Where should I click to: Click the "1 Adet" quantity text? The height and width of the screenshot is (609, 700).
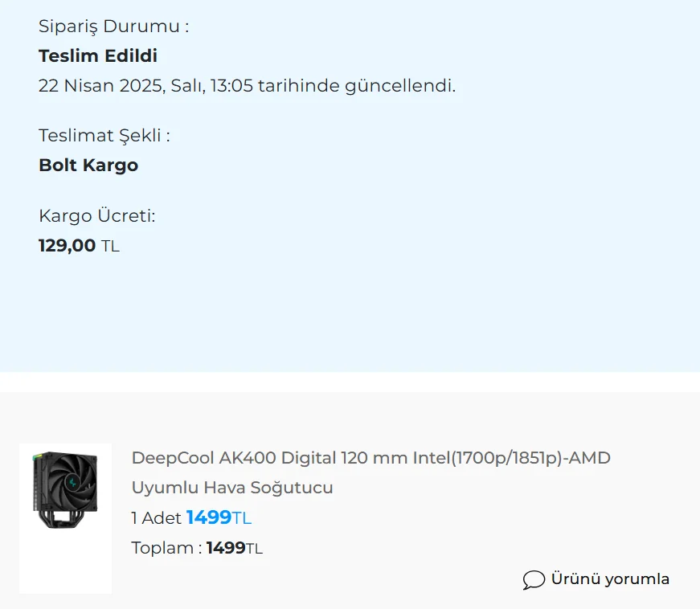(x=156, y=518)
